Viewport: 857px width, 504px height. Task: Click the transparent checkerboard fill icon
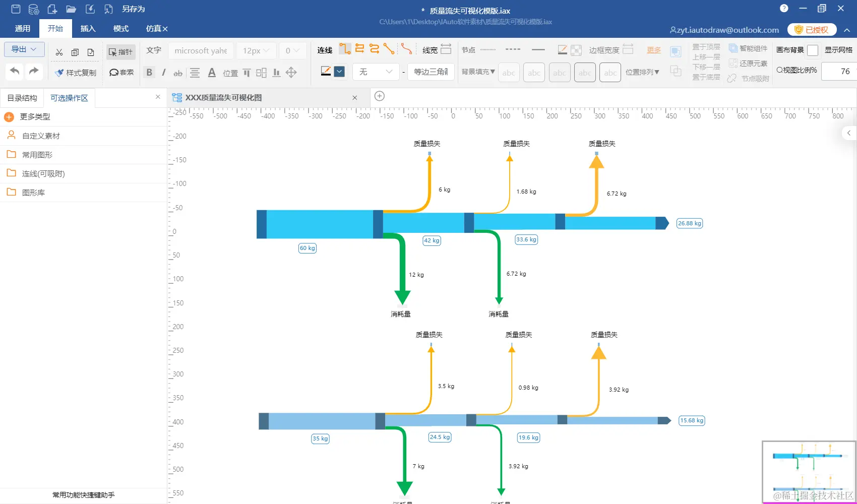pyautogui.click(x=576, y=50)
